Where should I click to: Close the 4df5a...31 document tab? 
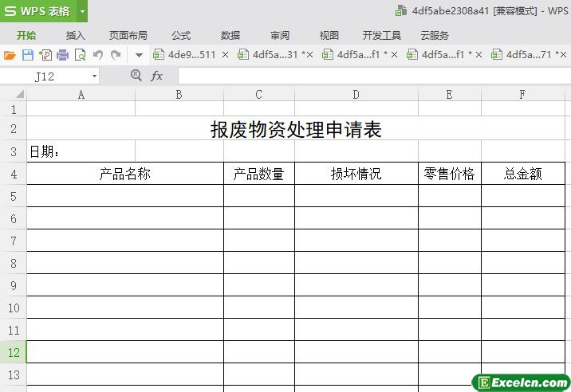click(309, 55)
